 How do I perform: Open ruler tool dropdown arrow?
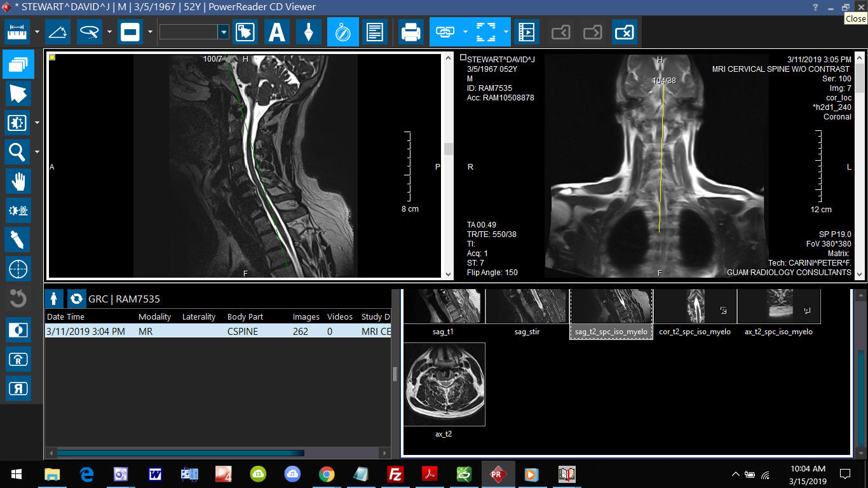coord(37,32)
